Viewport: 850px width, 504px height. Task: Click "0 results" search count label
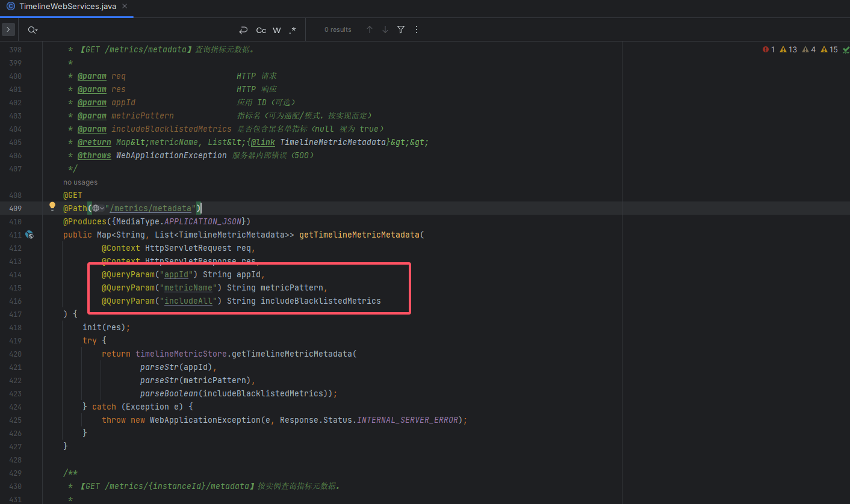(x=338, y=30)
